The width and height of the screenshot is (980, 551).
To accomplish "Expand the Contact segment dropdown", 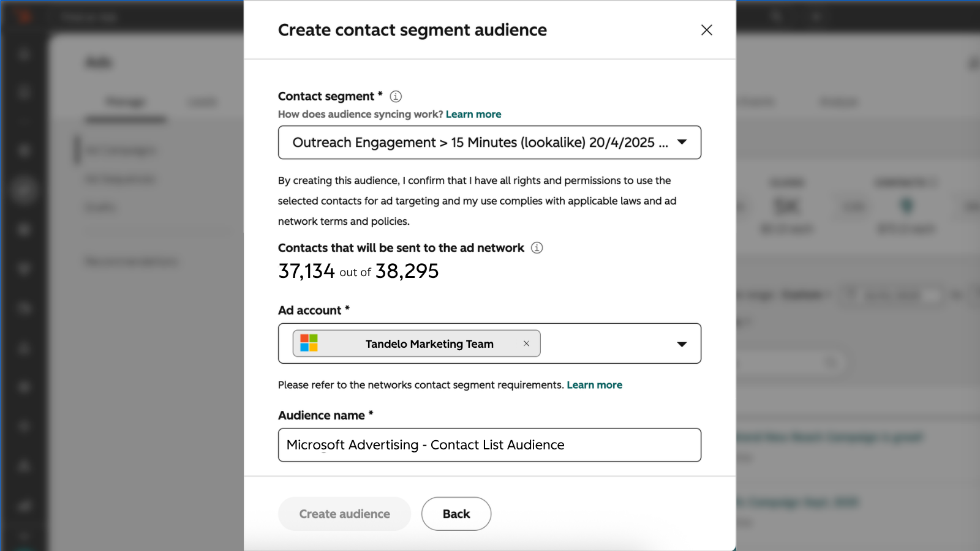I will point(489,143).
